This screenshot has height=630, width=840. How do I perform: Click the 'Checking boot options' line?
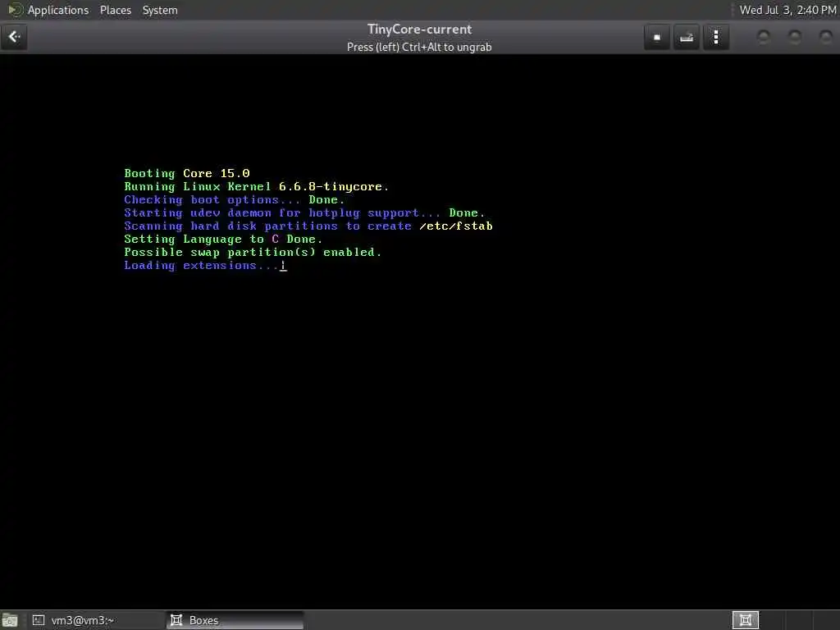pos(234,200)
